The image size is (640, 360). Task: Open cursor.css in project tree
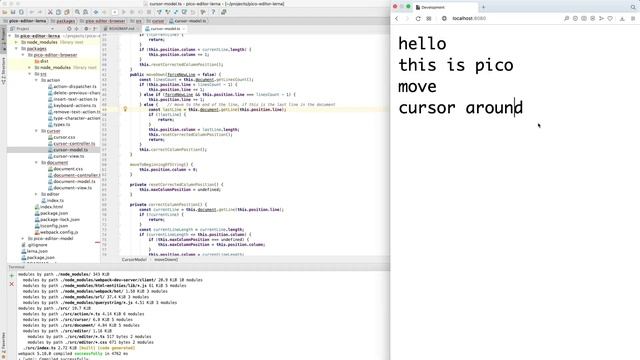62,137
